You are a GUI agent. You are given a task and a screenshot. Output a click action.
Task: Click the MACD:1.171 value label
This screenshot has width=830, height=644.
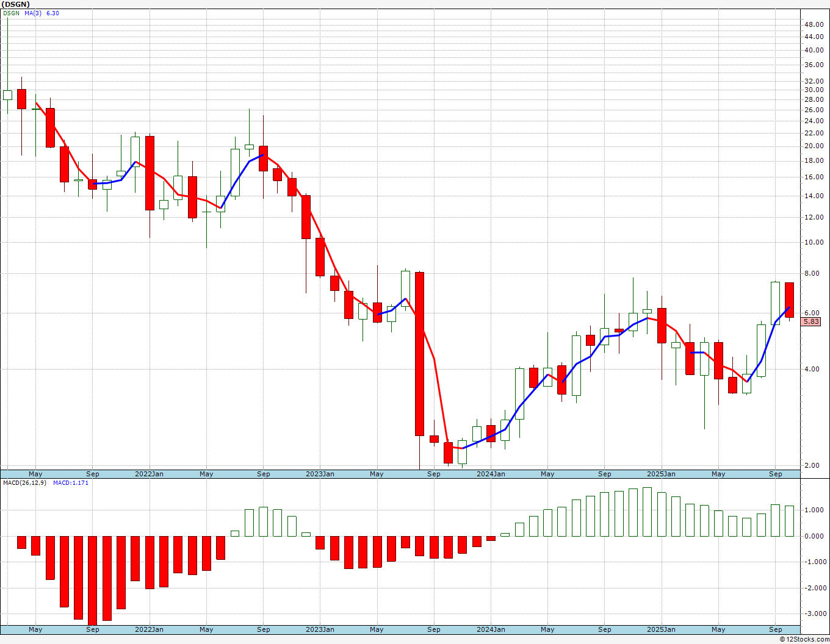(x=71, y=483)
